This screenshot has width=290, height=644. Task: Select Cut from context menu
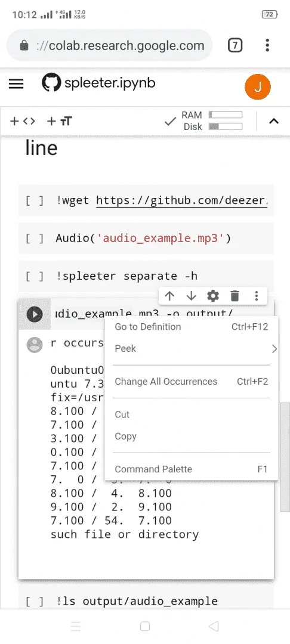(x=192, y=415)
